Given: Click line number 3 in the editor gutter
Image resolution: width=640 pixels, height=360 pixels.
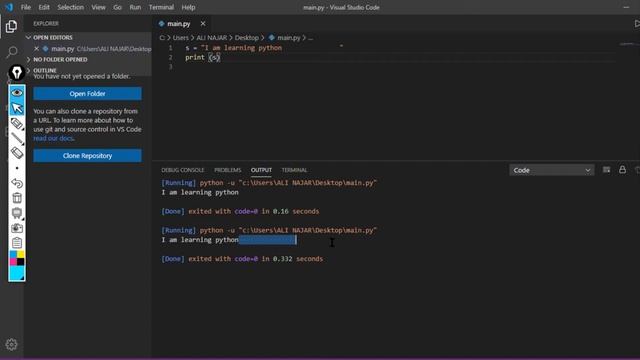Looking at the screenshot, I should click(171, 67).
